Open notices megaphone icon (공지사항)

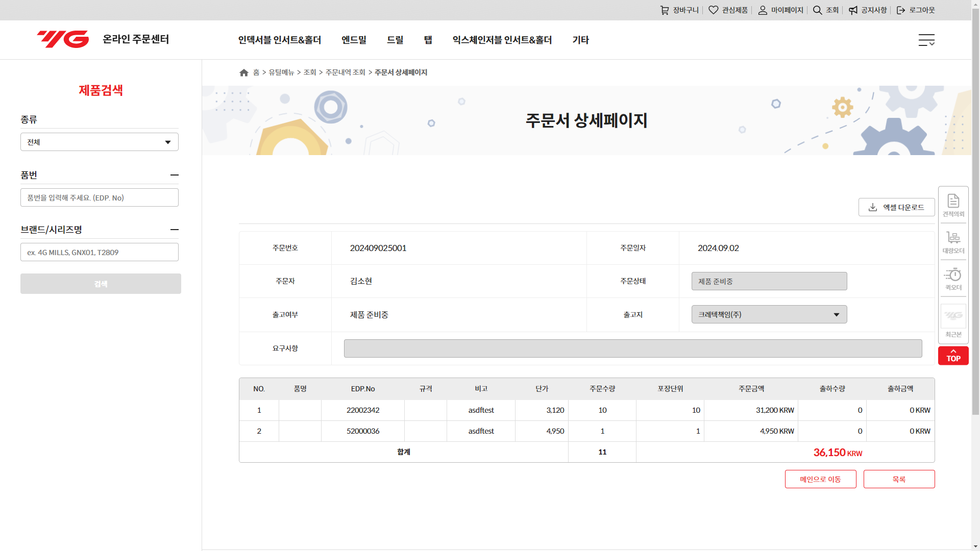click(x=853, y=10)
